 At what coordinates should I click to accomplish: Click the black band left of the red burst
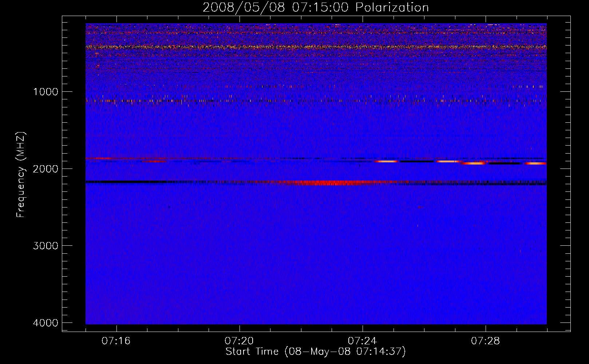pos(146,182)
